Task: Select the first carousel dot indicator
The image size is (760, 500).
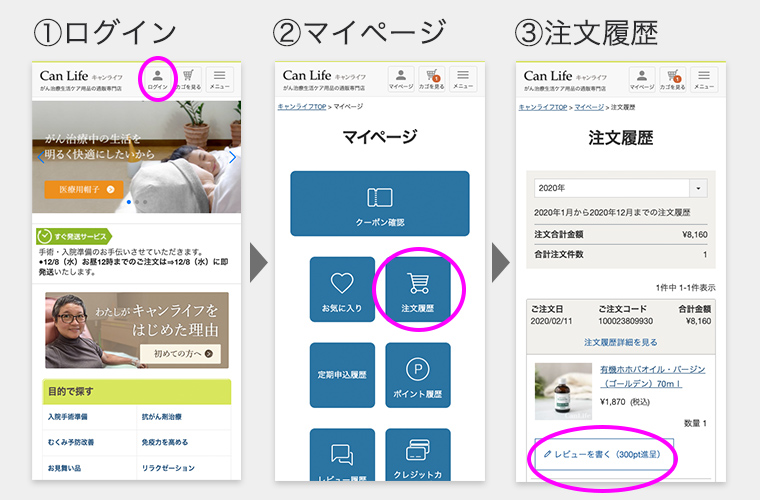Action: 128,202
